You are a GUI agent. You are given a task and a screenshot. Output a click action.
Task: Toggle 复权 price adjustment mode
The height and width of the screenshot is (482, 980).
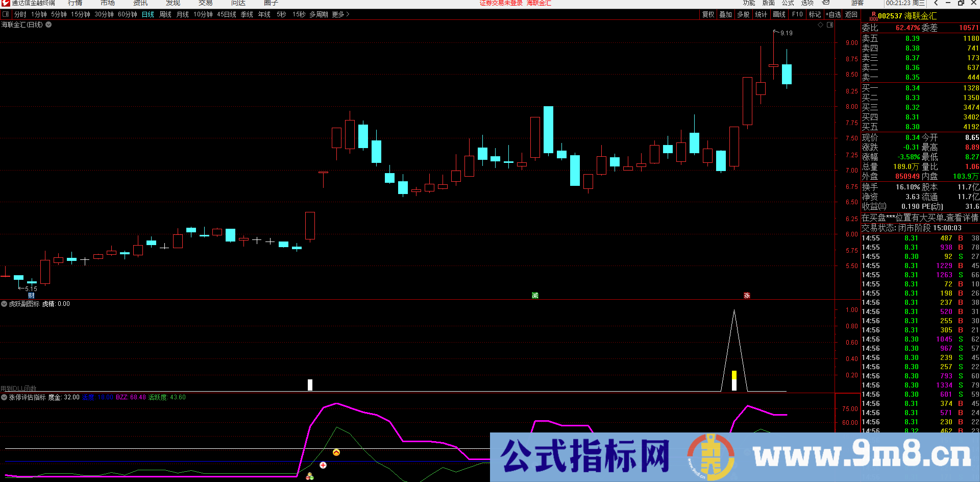pos(708,14)
